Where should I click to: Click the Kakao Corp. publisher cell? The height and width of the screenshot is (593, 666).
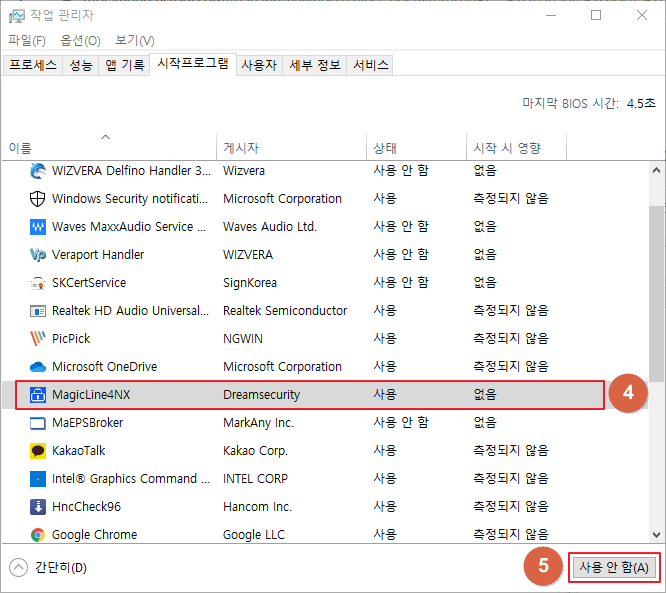coord(255,451)
